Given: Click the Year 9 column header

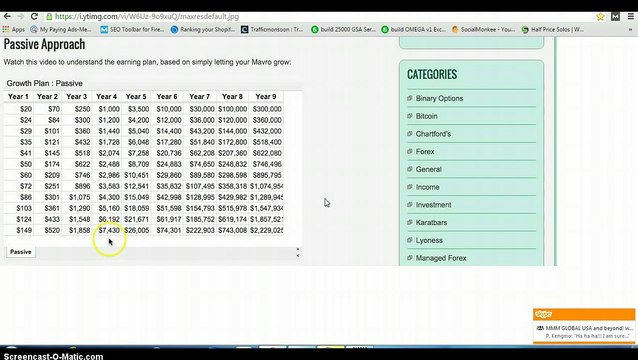Looking at the screenshot, I should (x=266, y=96).
